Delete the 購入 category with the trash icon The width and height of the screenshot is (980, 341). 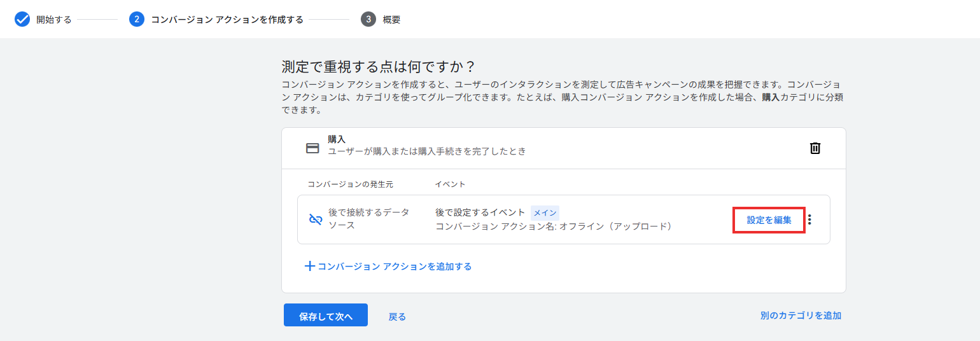tap(815, 148)
